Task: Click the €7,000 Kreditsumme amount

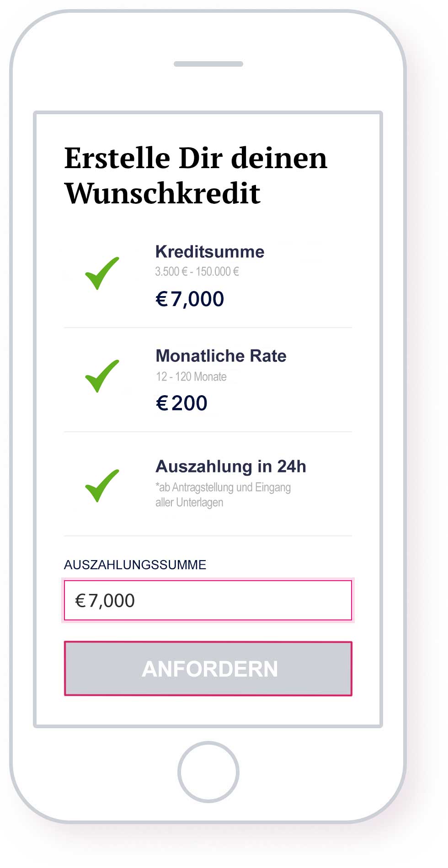Action: click(190, 299)
